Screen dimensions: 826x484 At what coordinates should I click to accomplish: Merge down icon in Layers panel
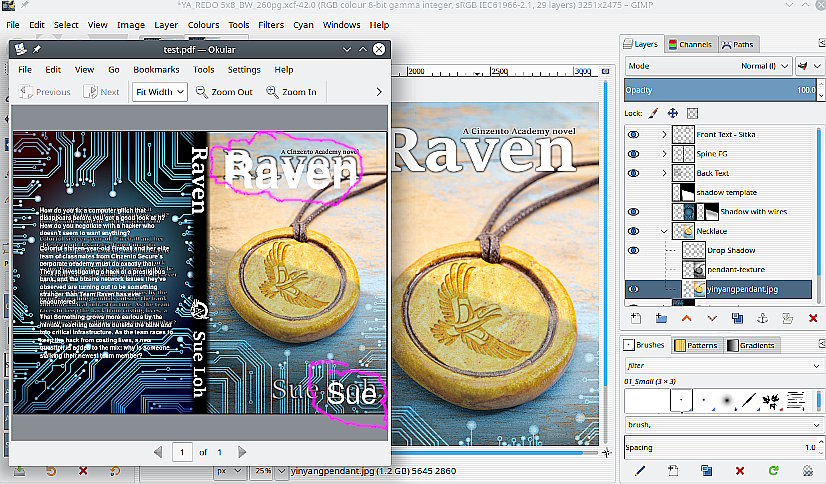(x=788, y=318)
